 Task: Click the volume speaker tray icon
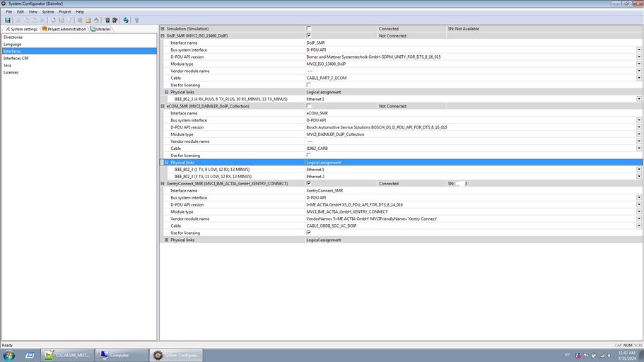coord(609,356)
